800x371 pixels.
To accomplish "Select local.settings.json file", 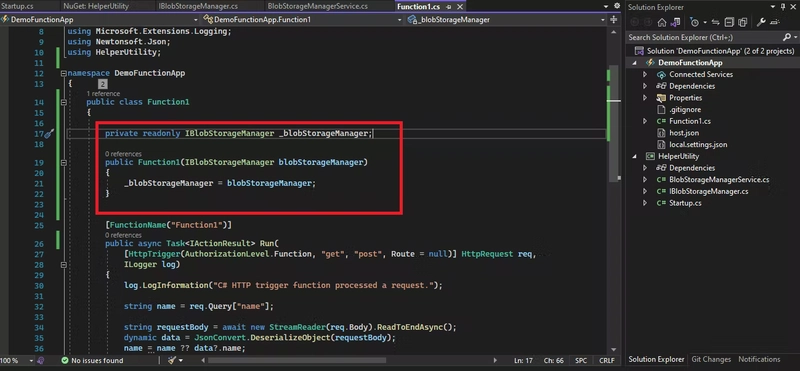I will [x=698, y=144].
